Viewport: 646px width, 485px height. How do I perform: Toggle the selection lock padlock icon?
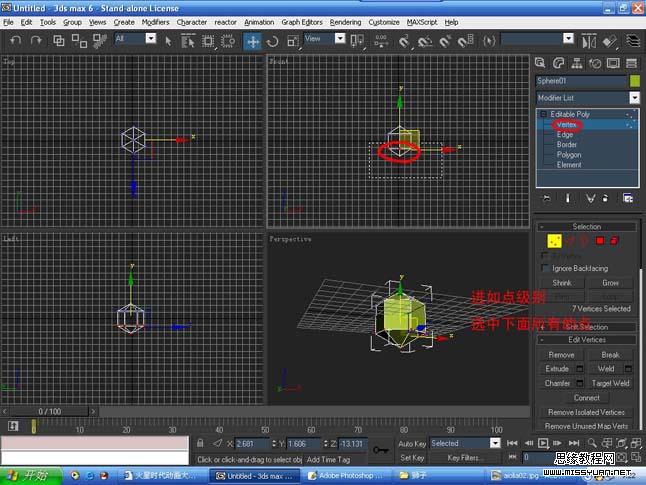coord(200,443)
